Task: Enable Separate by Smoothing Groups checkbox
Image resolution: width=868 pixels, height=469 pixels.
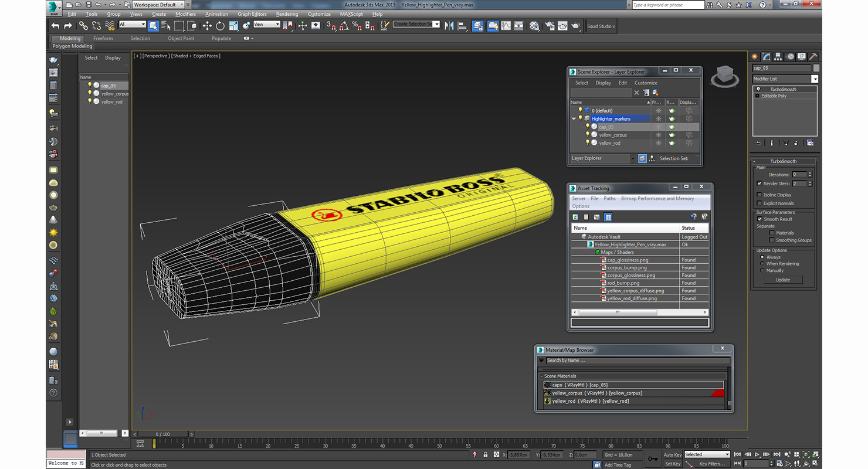Action: [772, 240]
